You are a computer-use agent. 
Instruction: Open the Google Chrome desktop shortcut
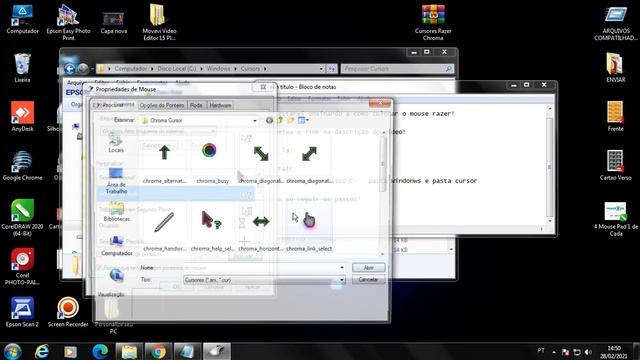coord(22,166)
